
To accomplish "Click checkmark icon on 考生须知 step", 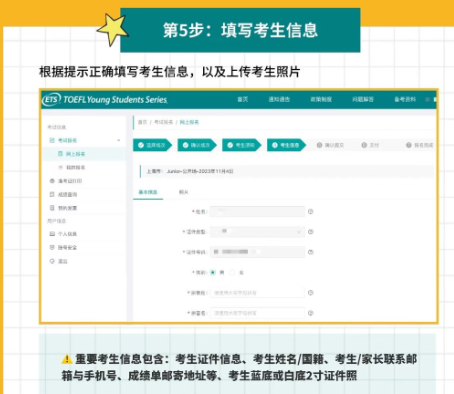I will (x=230, y=145).
